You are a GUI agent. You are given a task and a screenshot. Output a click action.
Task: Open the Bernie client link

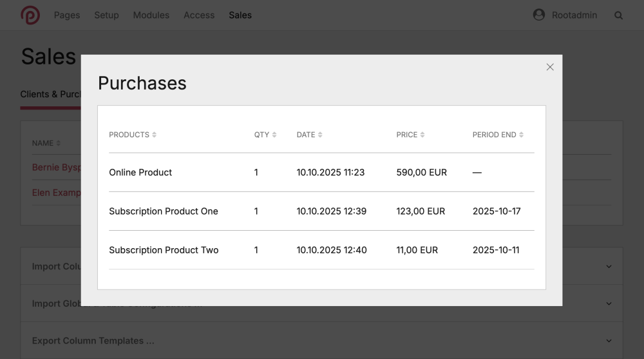pyautogui.click(x=56, y=168)
